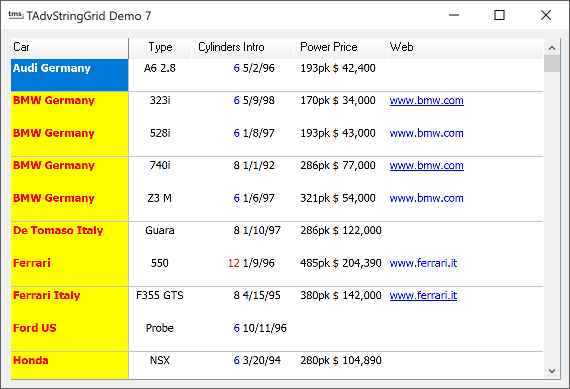Screen dimensions: 570x389
Task: Close the TAdvStringGrid Demo 7 window
Action: click(546, 15)
